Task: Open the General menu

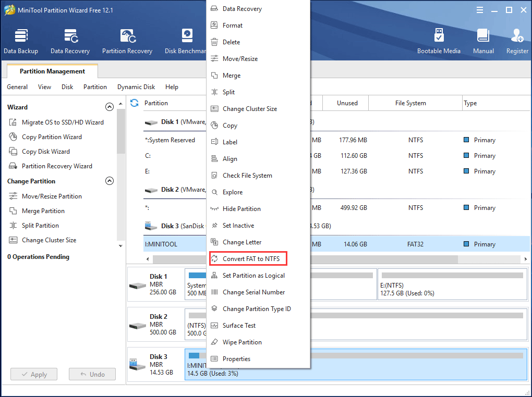Action: point(17,87)
